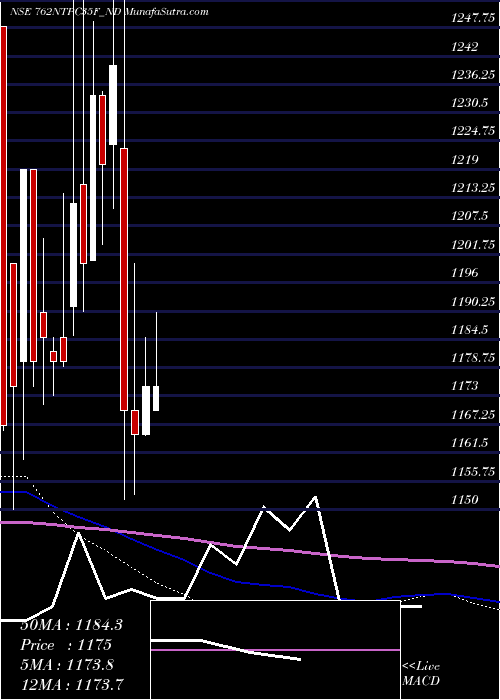This screenshot has width=500, height=700.
Task: Click the 1230.5 price axis label
Action: tap(470, 103)
